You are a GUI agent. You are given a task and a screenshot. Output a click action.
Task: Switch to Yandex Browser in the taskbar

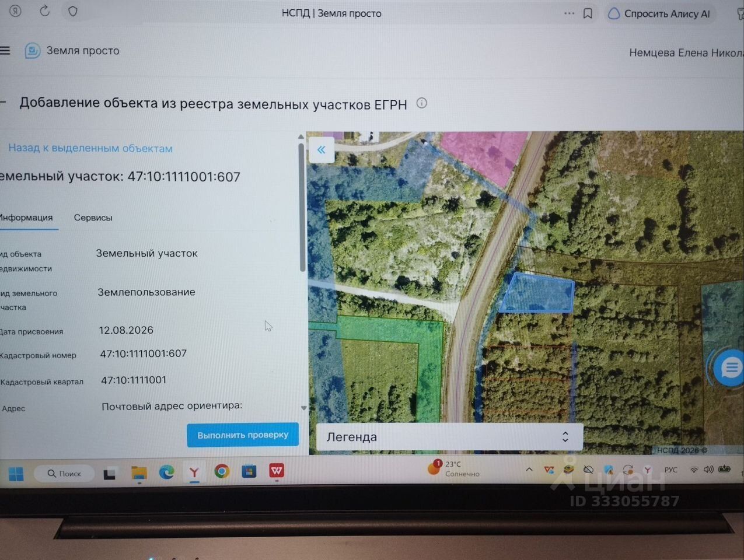click(194, 472)
